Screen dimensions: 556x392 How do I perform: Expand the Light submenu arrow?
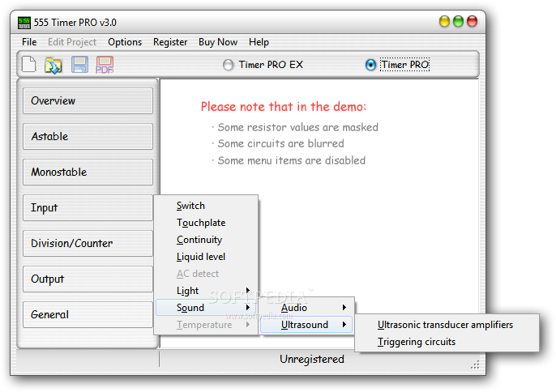(x=248, y=290)
